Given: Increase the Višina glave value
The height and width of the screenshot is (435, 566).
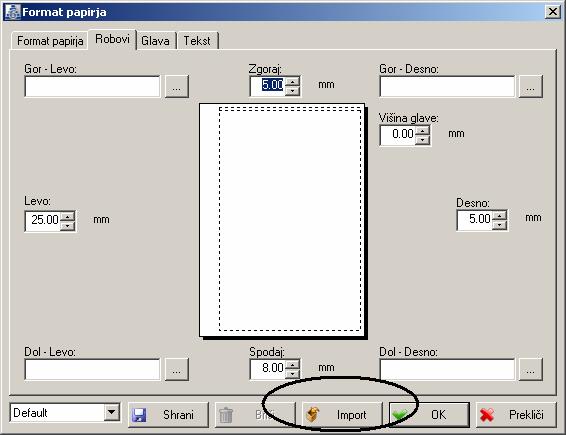Looking at the screenshot, I should click(422, 131).
